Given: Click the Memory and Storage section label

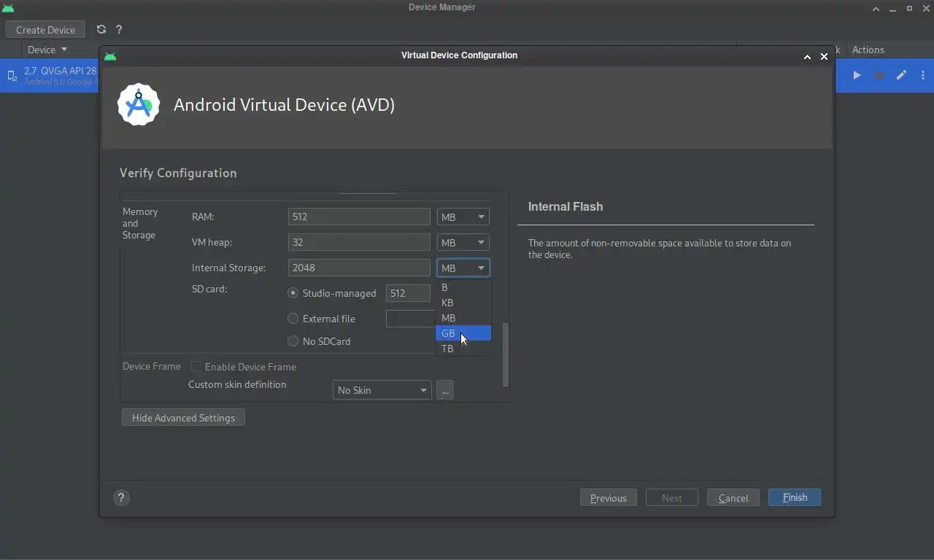Looking at the screenshot, I should pyautogui.click(x=139, y=223).
